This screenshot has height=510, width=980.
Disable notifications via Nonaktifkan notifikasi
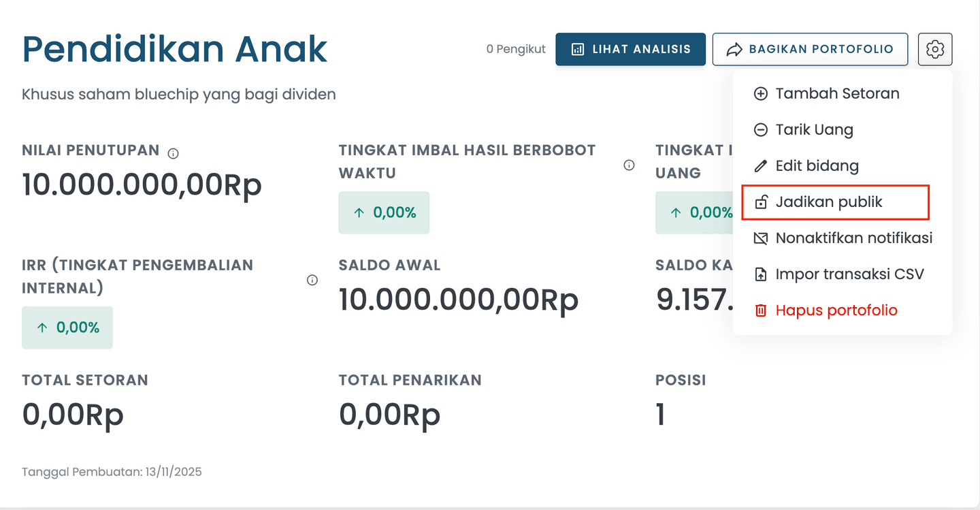[x=853, y=238]
